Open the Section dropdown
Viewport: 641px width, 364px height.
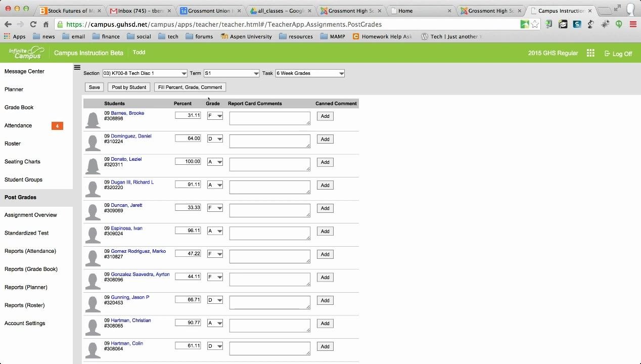[x=145, y=73]
